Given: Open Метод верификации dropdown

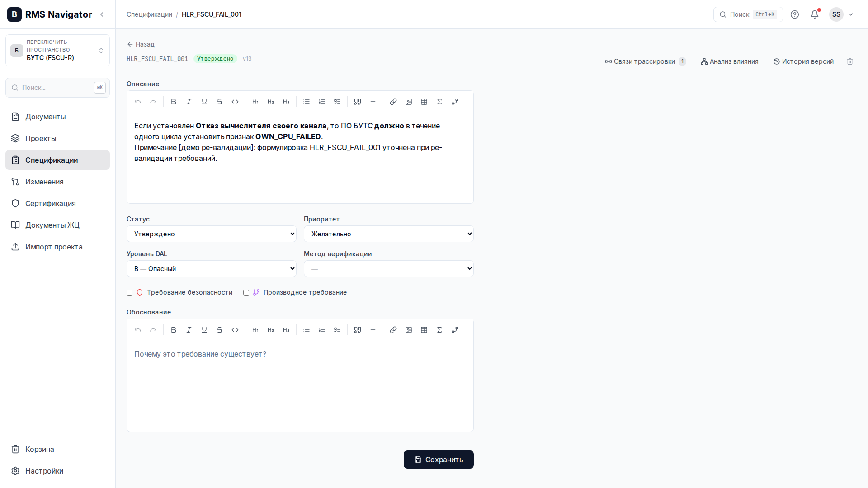Looking at the screenshot, I should pos(389,268).
